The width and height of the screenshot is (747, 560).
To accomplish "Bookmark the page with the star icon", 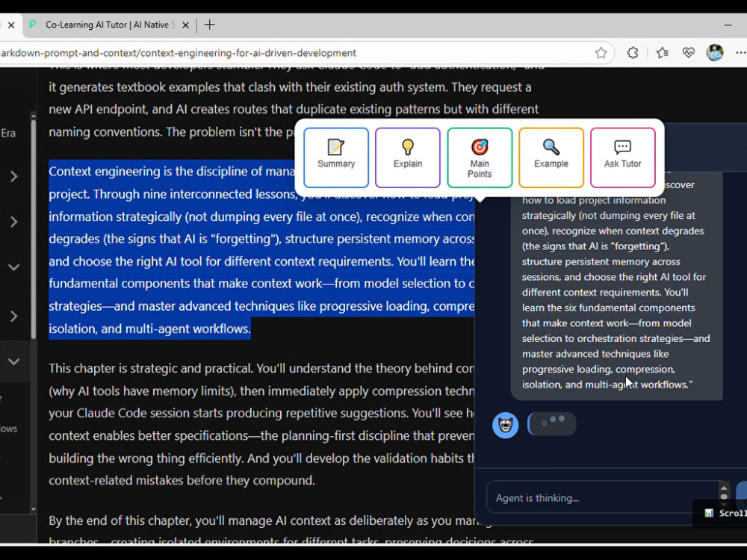I will pos(601,53).
